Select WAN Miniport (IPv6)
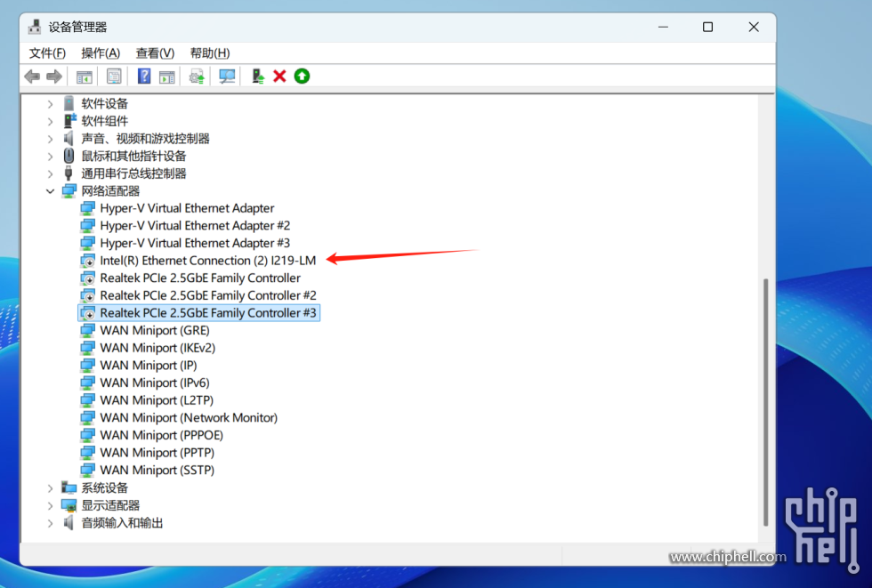This screenshot has height=588, width=872. (x=155, y=383)
